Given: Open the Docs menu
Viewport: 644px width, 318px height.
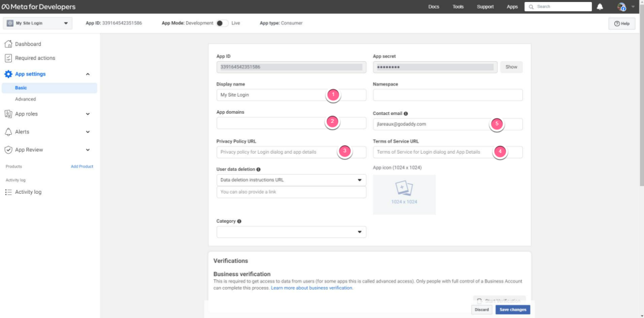Looking at the screenshot, I should [x=433, y=7].
